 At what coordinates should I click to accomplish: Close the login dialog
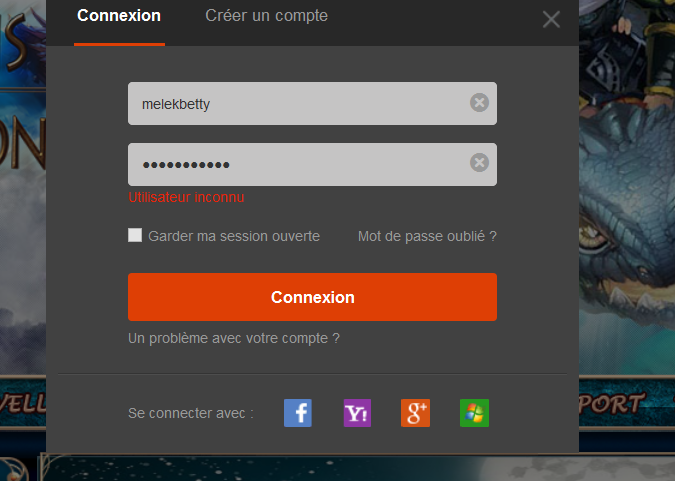[551, 19]
